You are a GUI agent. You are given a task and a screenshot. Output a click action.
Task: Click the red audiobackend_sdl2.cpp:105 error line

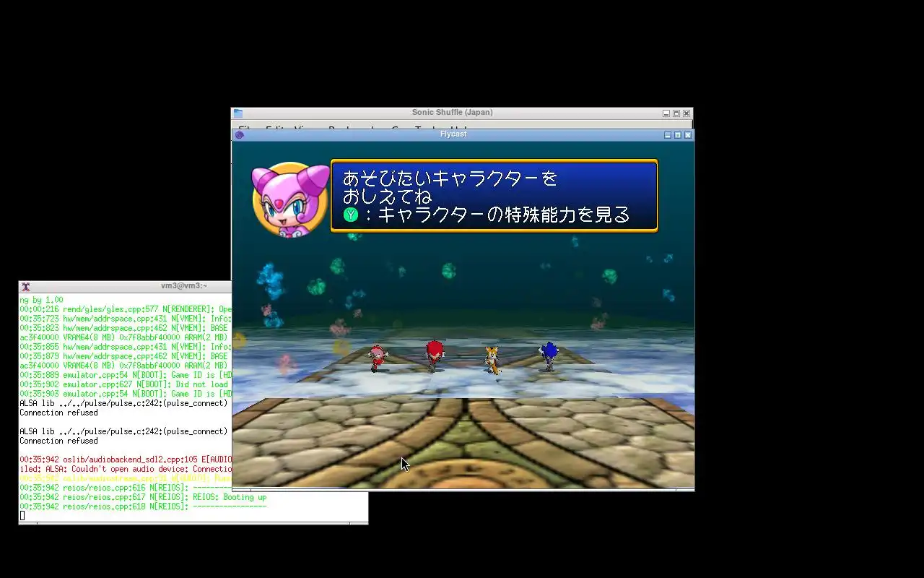pyautogui.click(x=126, y=460)
